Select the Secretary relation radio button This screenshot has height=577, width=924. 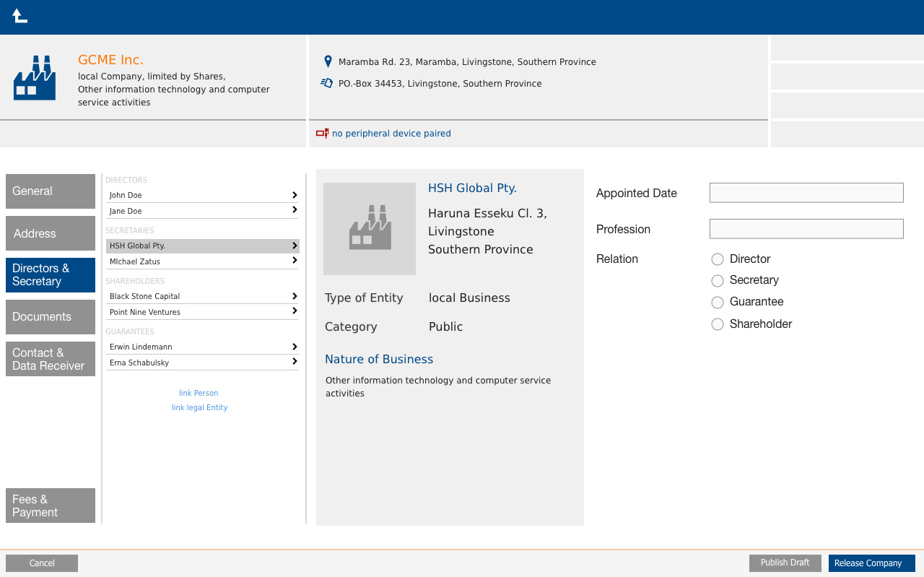pyautogui.click(x=718, y=280)
